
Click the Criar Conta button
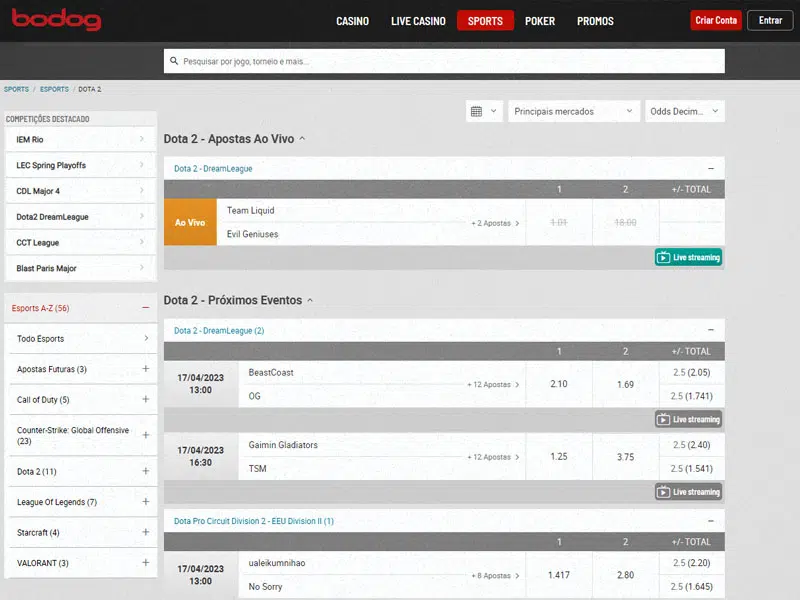click(716, 21)
